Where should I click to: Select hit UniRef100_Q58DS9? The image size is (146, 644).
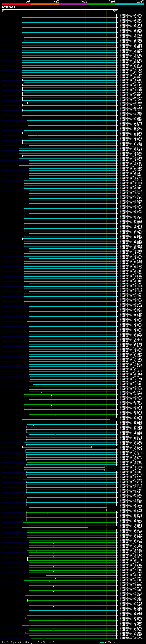(x=131, y=180)
